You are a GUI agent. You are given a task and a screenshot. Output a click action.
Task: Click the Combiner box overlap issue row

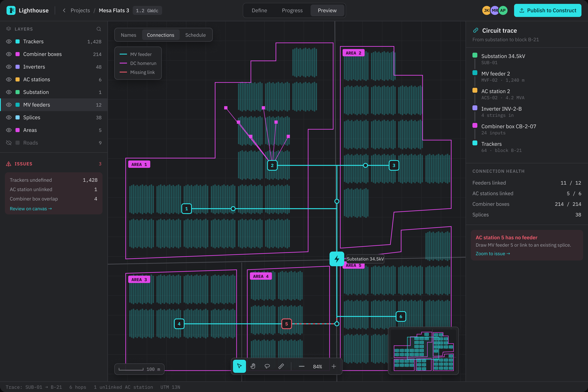pos(53,199)
